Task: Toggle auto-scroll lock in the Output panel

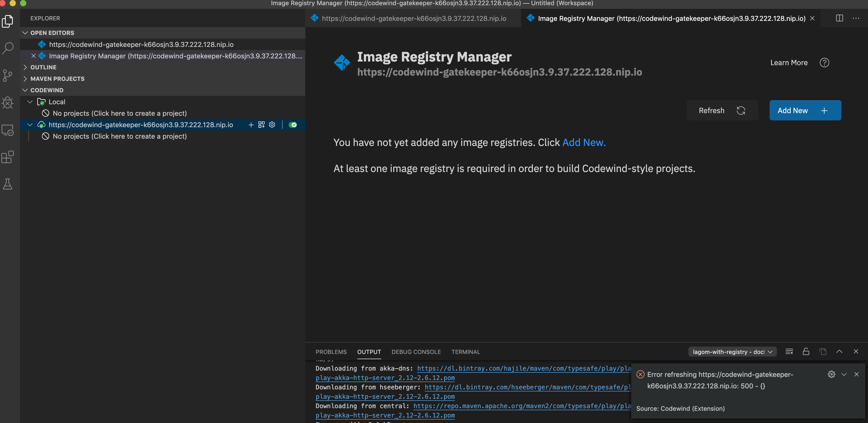Action: tap(806, 351)
